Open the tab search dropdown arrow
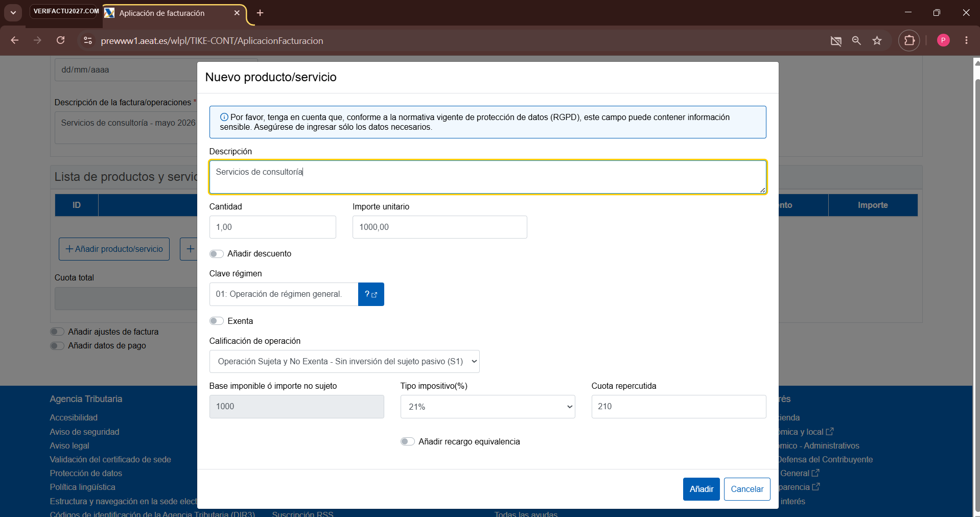This screenshot has width=980, height=517. click(x=13, y=13)
